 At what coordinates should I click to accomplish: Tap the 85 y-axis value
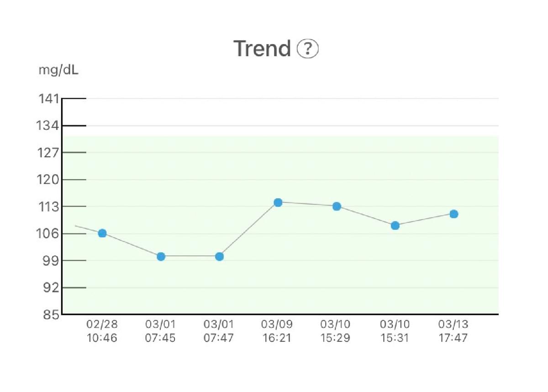[x=50, y=315]
